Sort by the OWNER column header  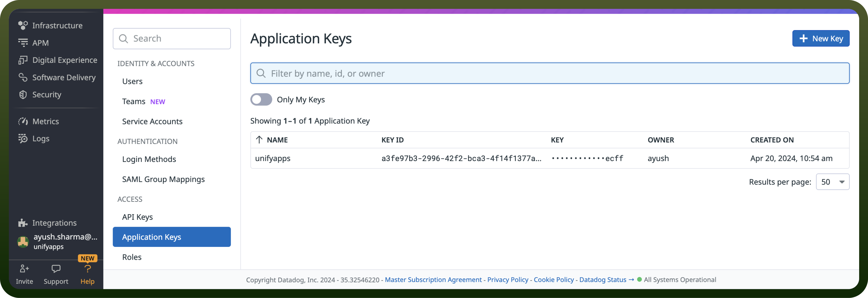tap(661, 140)
